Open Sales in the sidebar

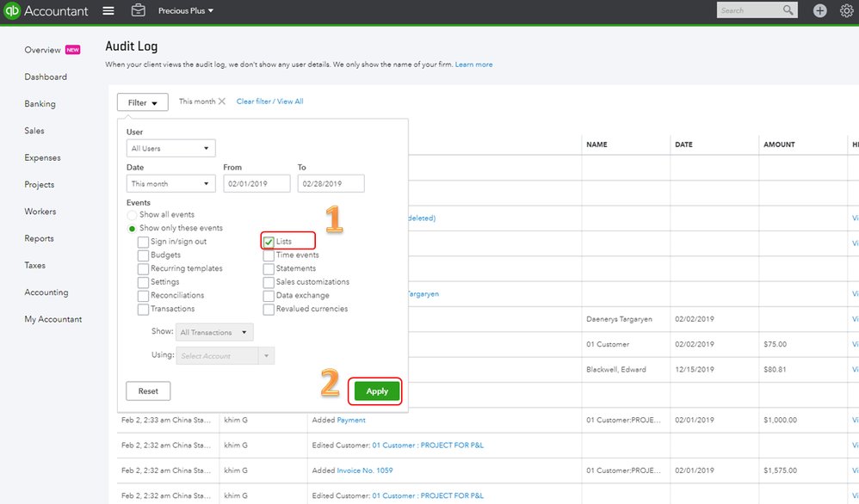tap(34, 131)
